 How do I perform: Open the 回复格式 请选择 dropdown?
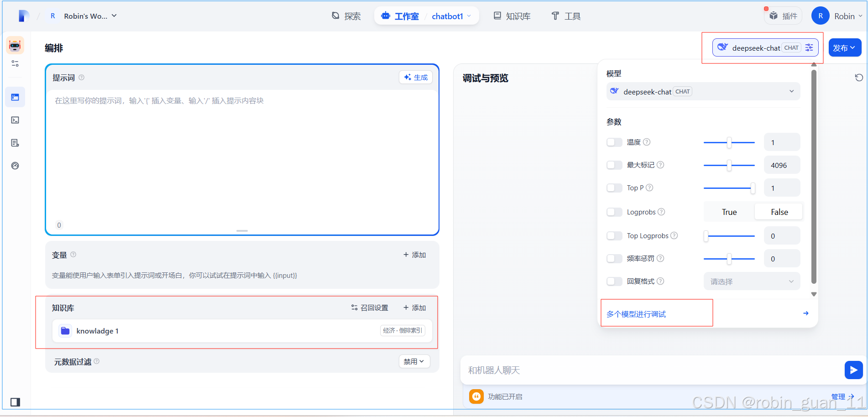click(x=751, y=281)
